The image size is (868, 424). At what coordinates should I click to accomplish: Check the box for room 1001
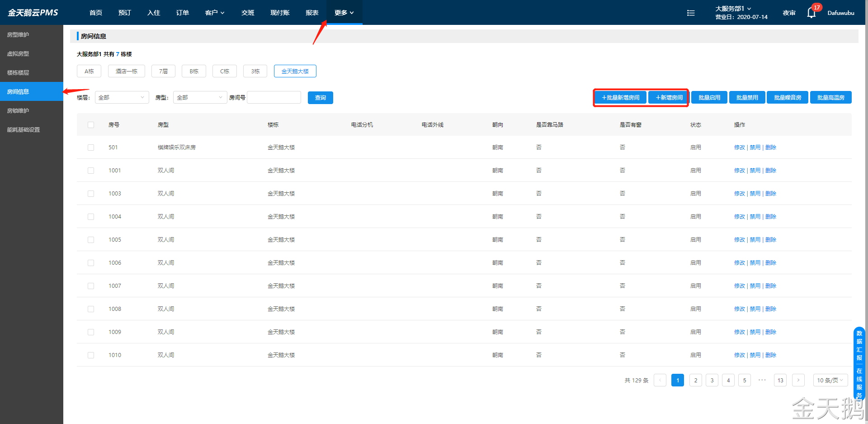click(91, 171)
